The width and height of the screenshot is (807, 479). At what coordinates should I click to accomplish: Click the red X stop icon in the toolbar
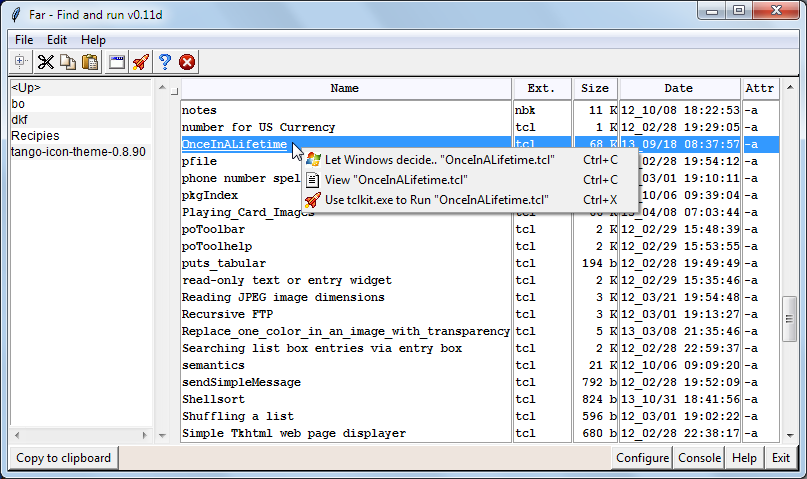(x=187, y=62)
